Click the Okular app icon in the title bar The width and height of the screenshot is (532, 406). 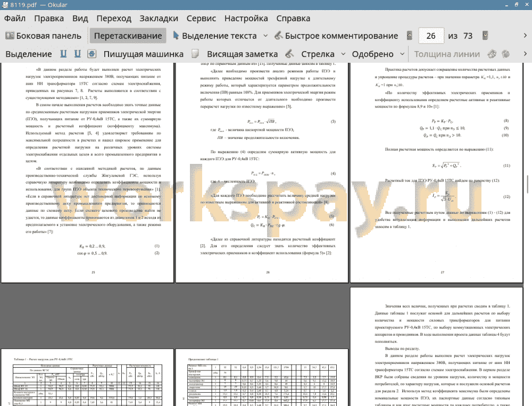[x=5, y=5]
